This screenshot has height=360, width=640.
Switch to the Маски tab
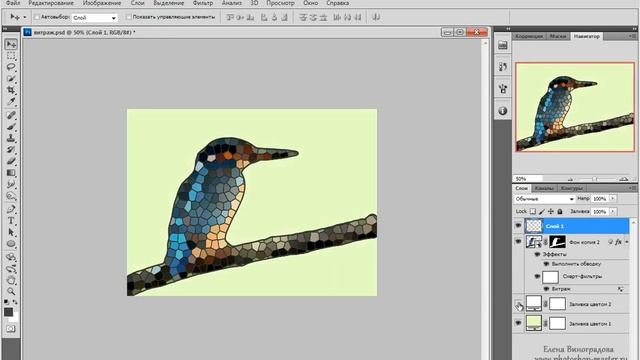558,36
